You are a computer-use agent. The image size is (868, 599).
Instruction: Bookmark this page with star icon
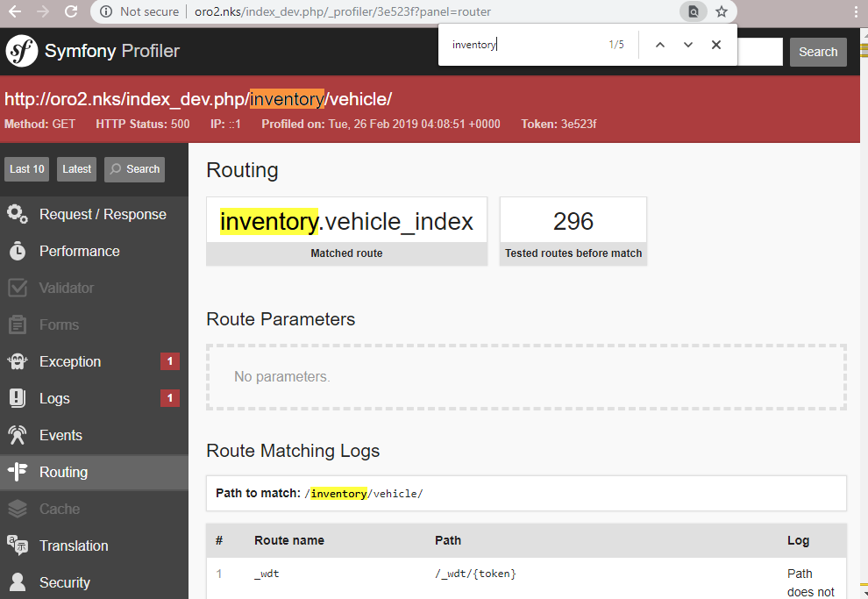click(722, 12)
